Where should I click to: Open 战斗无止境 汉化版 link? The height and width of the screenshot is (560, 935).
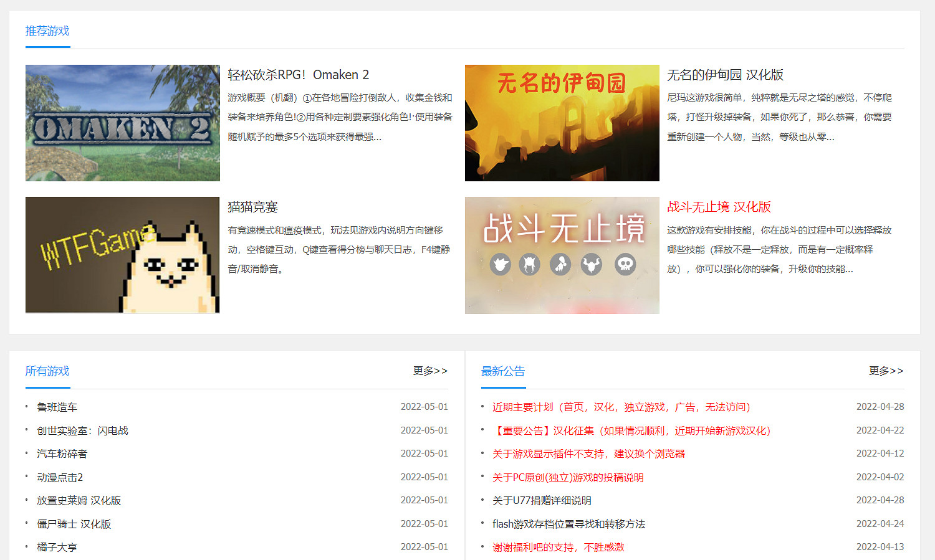(x=717, y=207)
